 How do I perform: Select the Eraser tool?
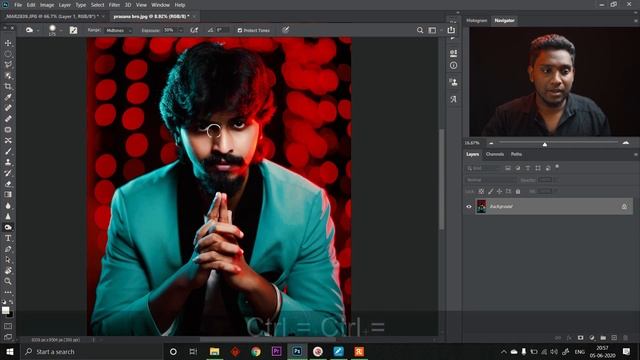click(8, 184)
